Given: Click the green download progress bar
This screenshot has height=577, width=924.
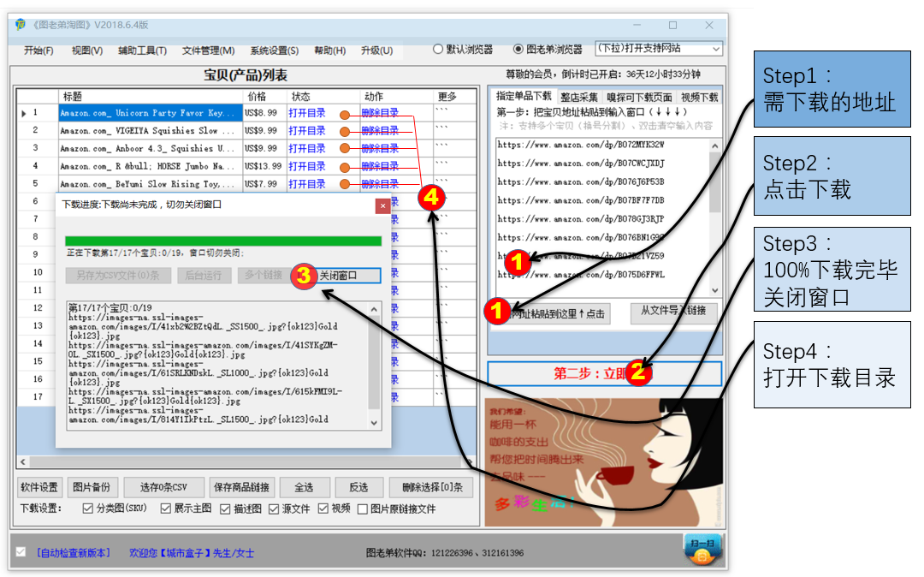Looking at the screenshot, I should pyautogui.click(x=223, y=241).
